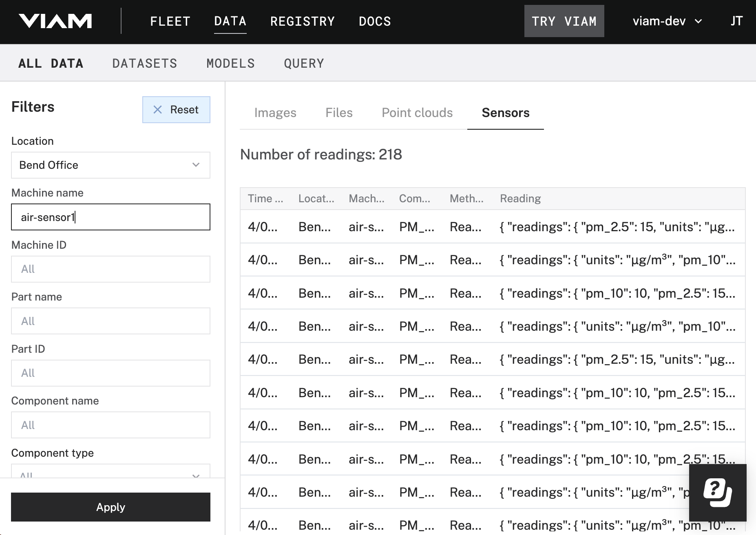
Task: Click the X icon in Reset button
Action: [x=157, y=110]
